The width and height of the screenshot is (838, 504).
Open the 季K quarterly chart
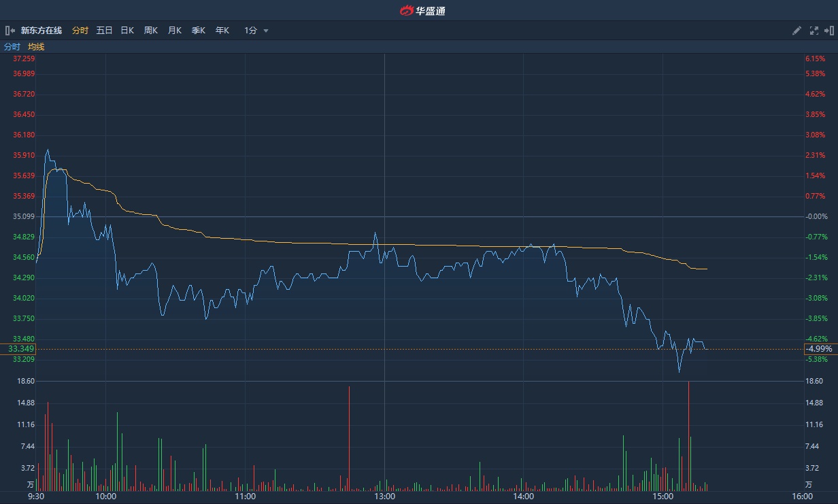198,31
